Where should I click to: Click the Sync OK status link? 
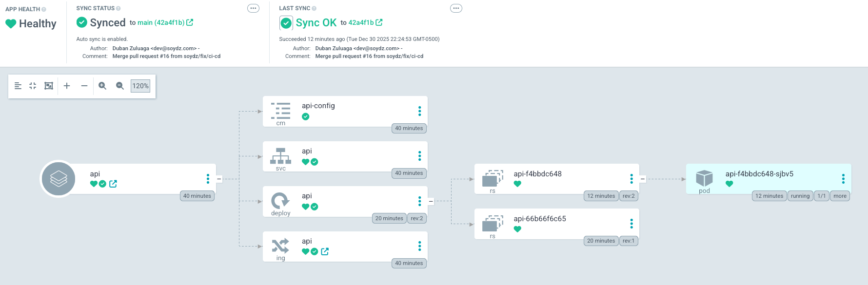pos(316,23)
